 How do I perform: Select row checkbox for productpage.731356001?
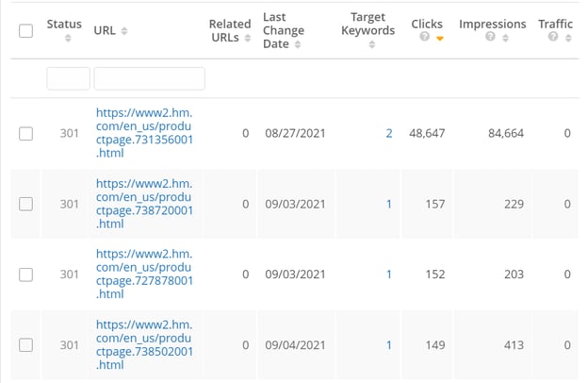click(x=25, y=133)
